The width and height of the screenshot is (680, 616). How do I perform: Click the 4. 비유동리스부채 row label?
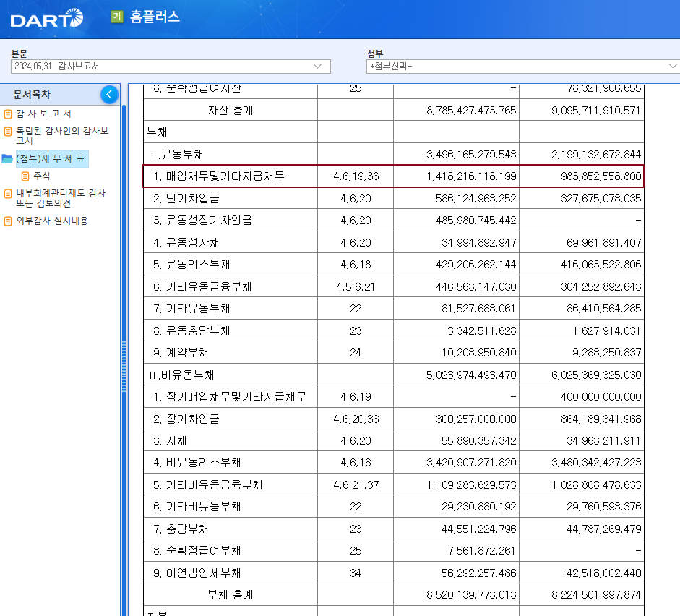tap(197, 463)
